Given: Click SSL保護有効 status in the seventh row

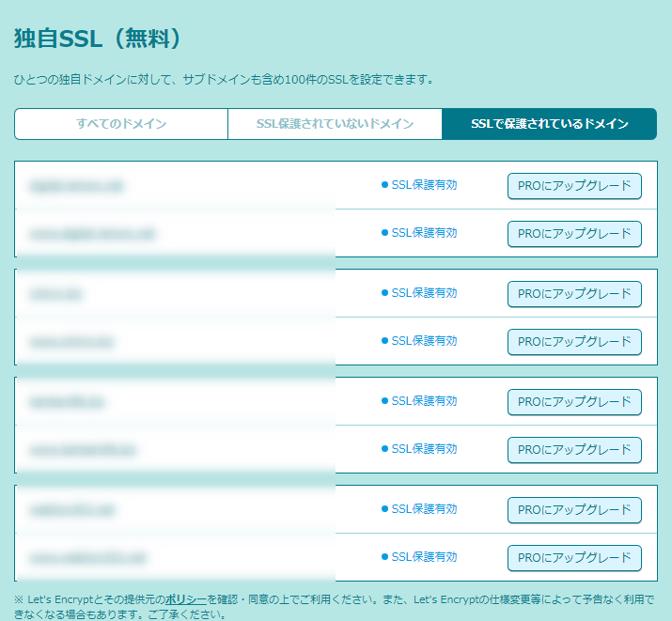Looking at the screenshot, I should click(x=423, y=509).
